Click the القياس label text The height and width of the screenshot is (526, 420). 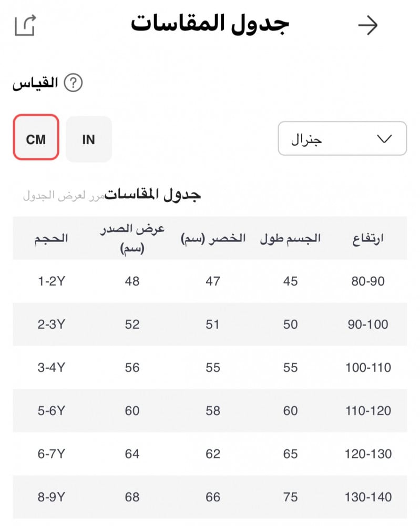point(35,84)
